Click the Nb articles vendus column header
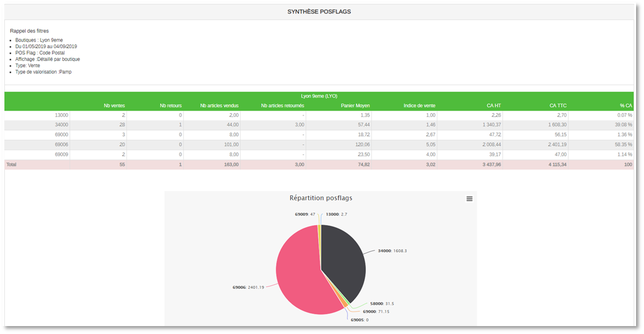644x334 pixels. pyautogui.click(x=219, y=106)
